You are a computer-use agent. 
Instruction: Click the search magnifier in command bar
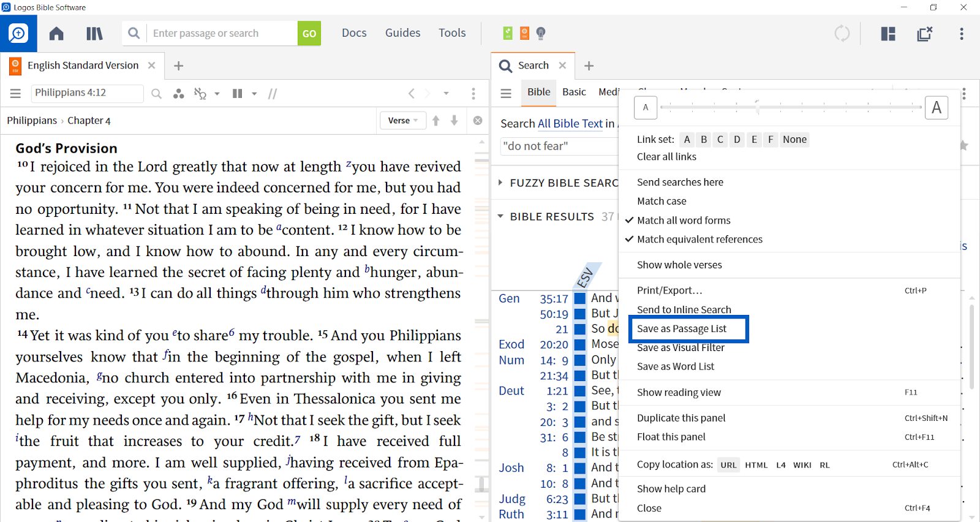click(x=134, y=33)
